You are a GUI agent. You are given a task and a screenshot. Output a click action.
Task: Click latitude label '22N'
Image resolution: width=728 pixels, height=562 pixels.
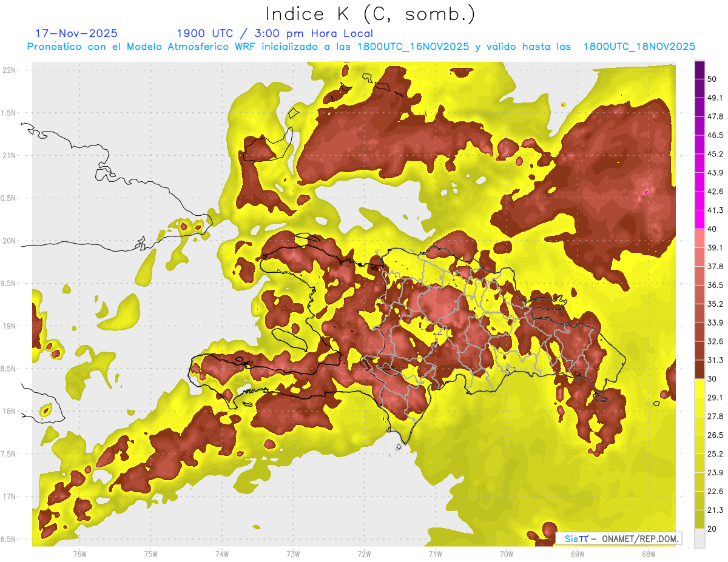coord(9,70)
